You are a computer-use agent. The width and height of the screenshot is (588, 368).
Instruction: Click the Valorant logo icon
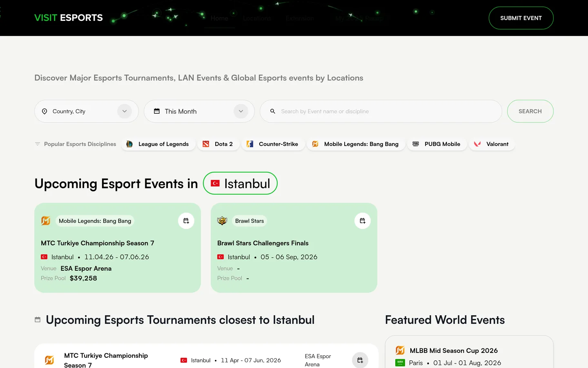click(477, 144)
